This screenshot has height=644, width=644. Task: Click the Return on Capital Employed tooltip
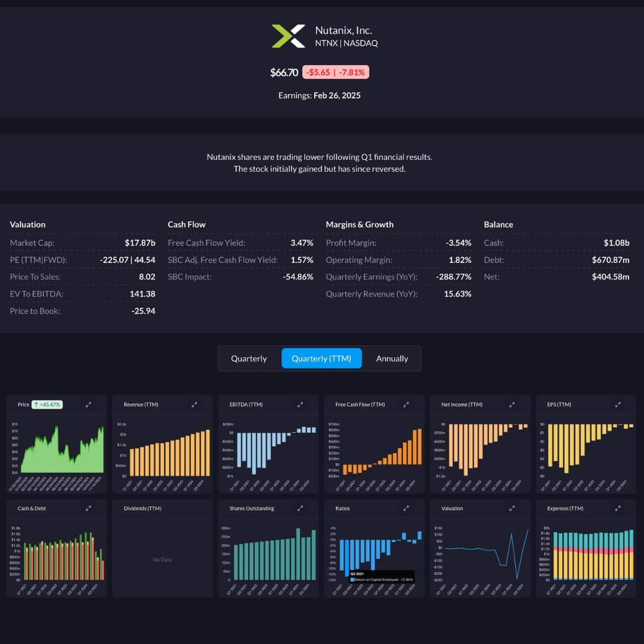[382, 577]
